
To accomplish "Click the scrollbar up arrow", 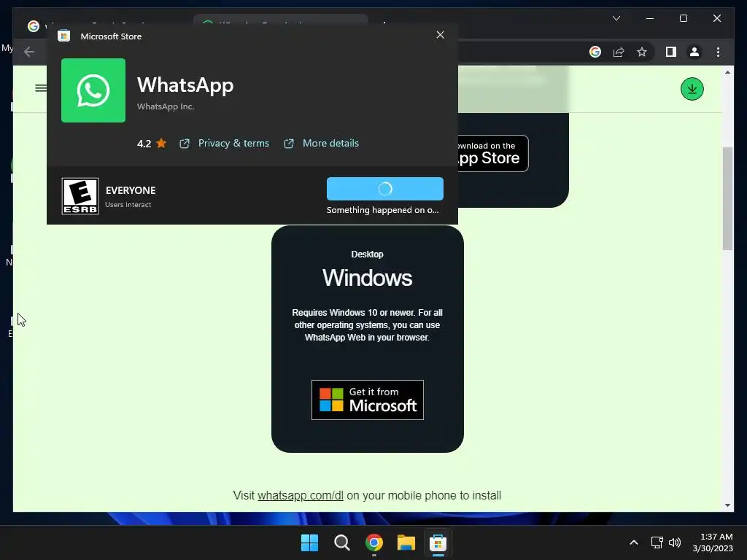I will [x=727, y=72].
